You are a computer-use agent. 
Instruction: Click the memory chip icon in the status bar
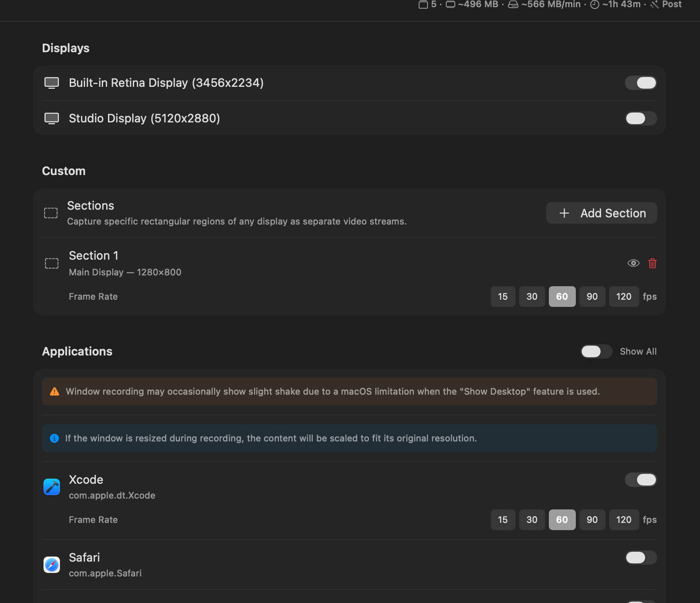(450, 4)
